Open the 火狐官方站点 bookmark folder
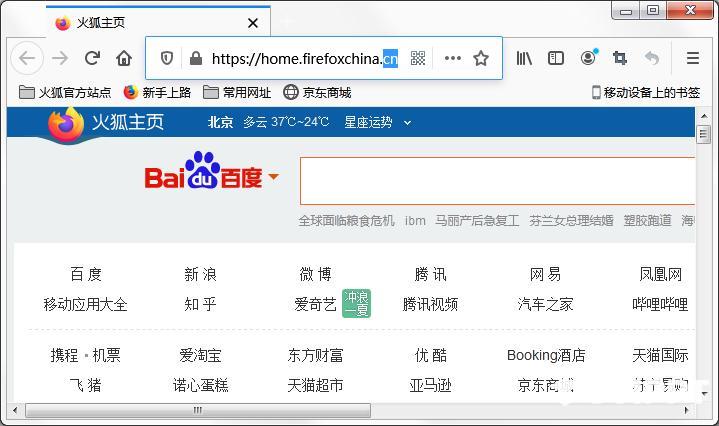Screen dimensions: 719x426 point(65,93)
